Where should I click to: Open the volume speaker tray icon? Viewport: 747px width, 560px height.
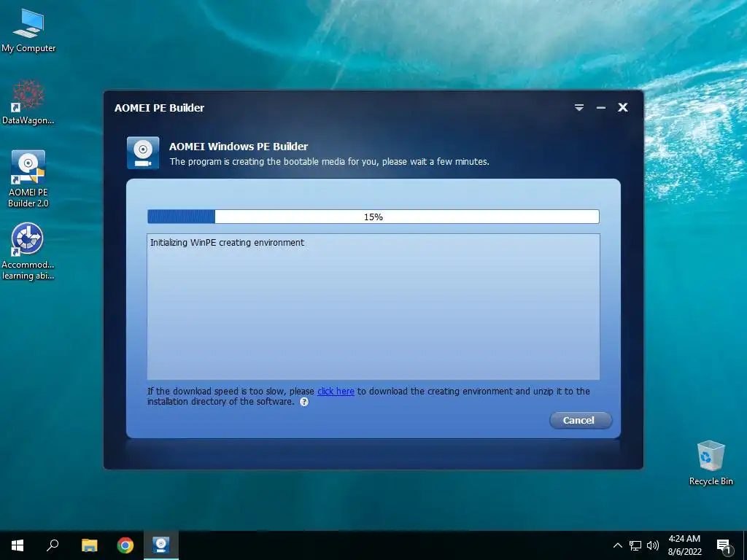click(x=653, y=545)
